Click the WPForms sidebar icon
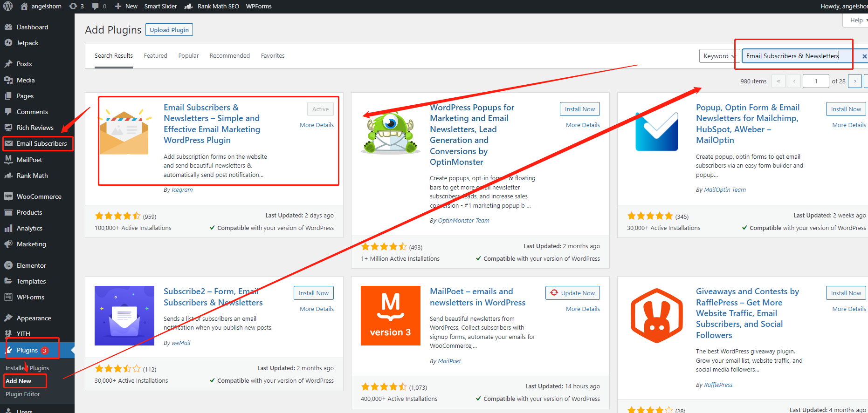Viewport: 868px width, 413px height. point(8,297)
